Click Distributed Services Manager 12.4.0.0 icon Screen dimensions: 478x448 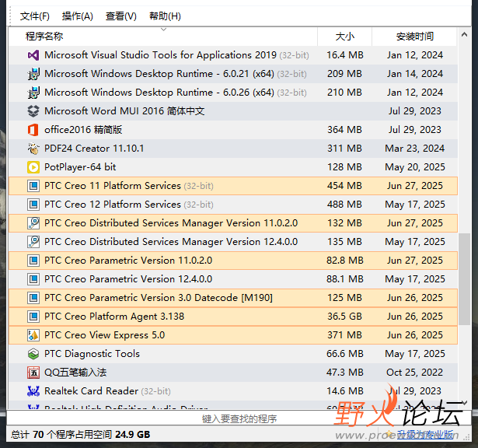tap(33, 242)
